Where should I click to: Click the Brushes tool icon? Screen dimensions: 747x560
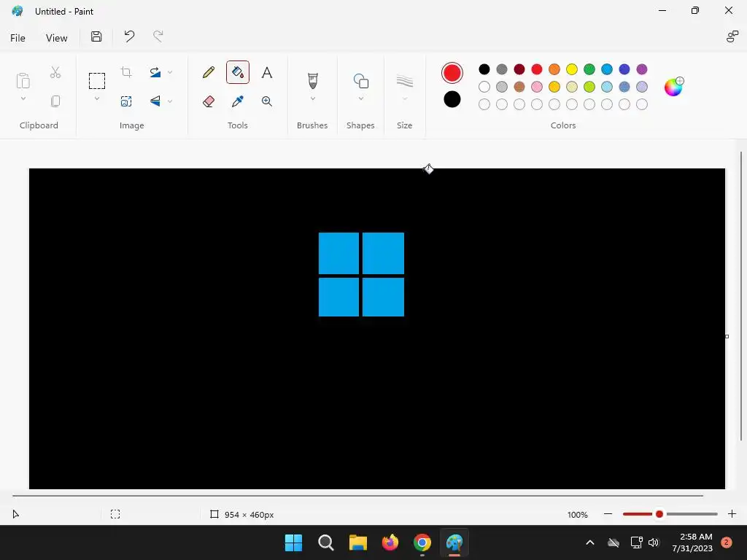312,81
